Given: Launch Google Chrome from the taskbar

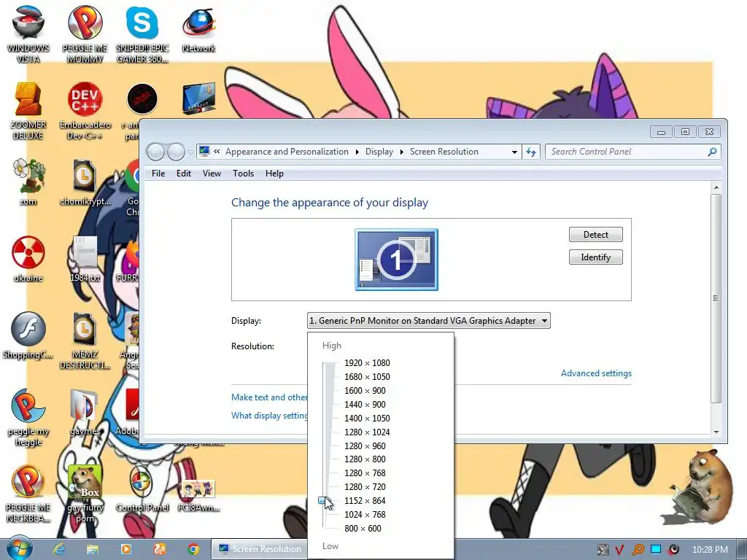Looking at the screenshot, I should [x=193, y=549].
